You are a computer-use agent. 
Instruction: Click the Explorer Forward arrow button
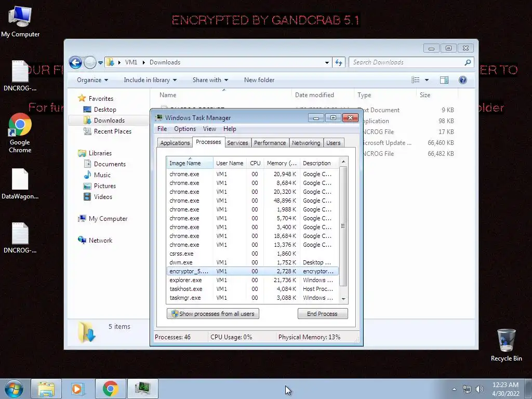click(x=90, y=62)
